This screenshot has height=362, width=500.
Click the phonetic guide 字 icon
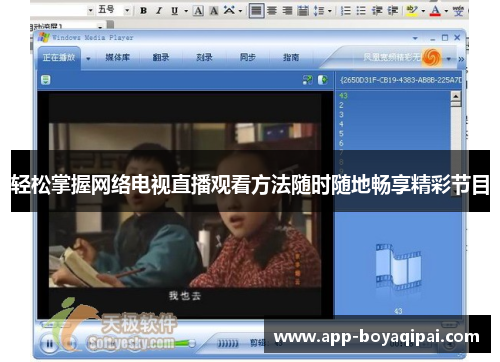458,11
